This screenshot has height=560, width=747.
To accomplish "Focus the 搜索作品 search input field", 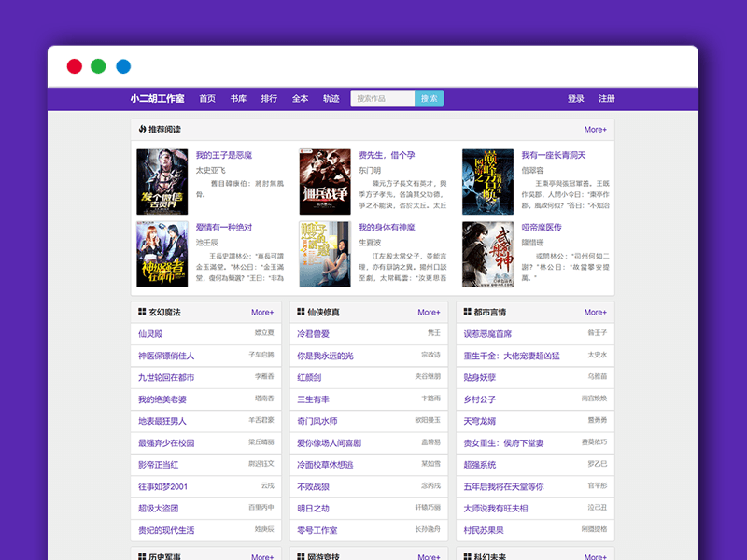I will (382, 99).
